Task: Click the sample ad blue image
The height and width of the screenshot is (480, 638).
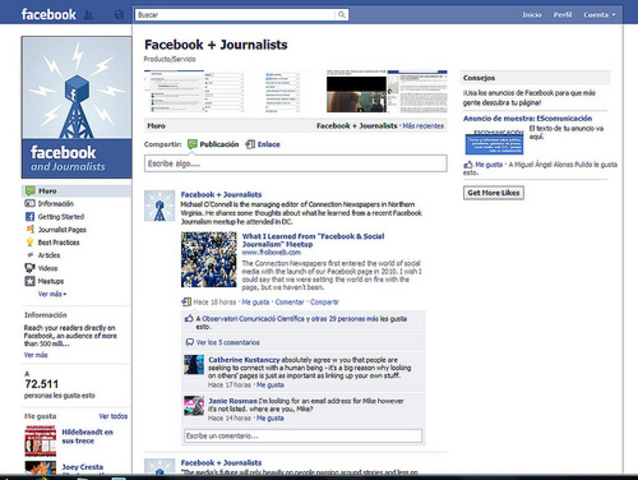Action: (494, 142)
